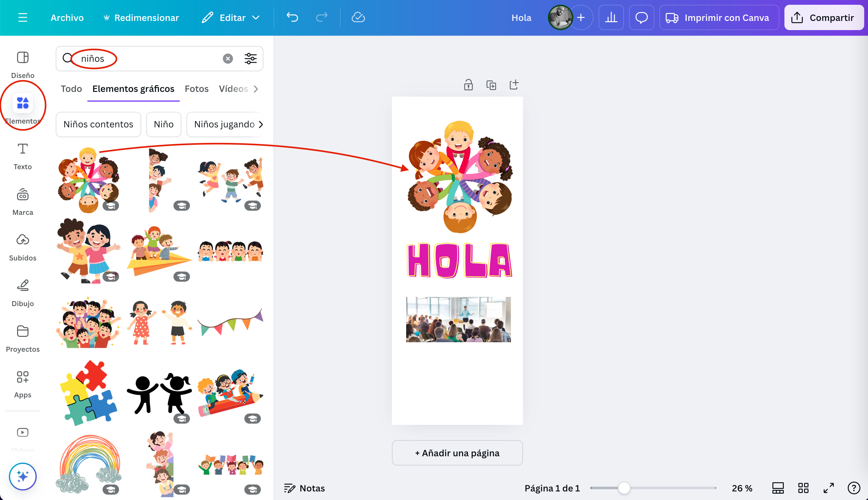Click Añadir una página button
The width and height of the screenshot is (868, 500).
point(457,453)
